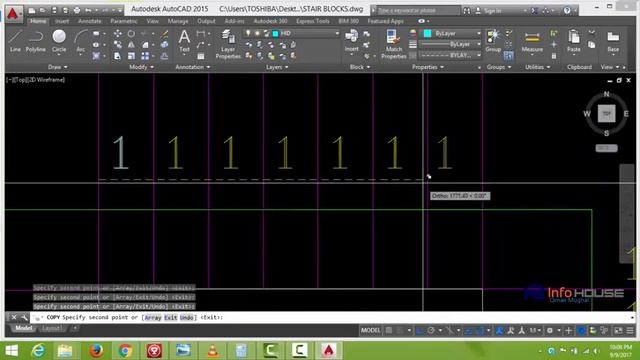The width and height of the screenshot is (640, 360).
Task: Select the Line tool
Action: (x=15, y=41)
